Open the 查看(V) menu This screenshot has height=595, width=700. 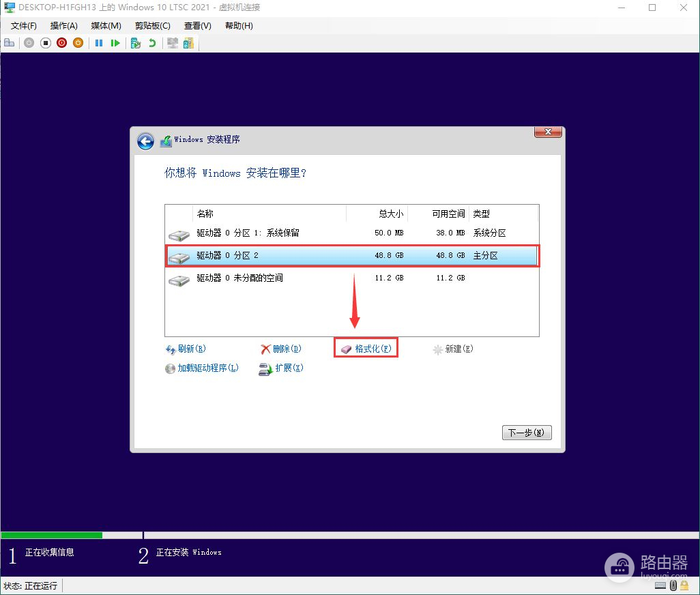(198, 26)
